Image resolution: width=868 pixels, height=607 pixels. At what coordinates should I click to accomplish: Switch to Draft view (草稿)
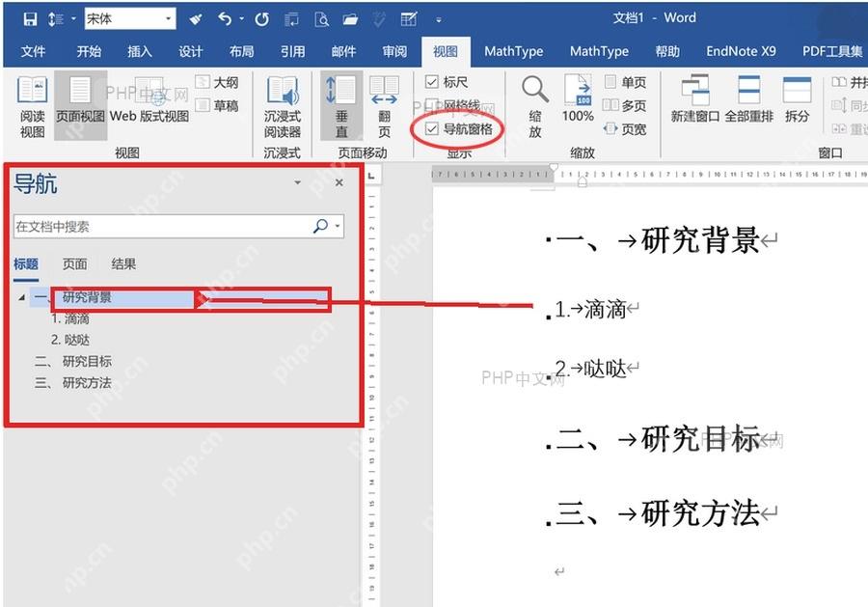pos(217,104)
